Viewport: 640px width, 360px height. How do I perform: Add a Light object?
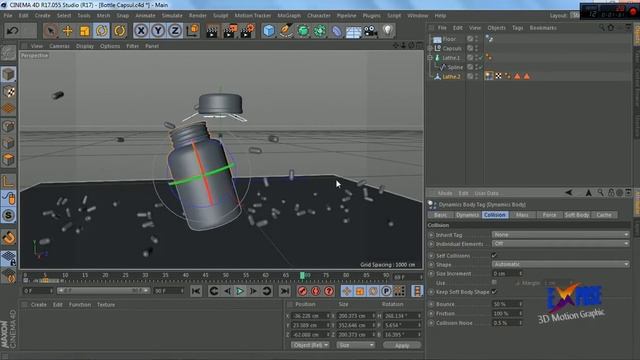point(387,30)
